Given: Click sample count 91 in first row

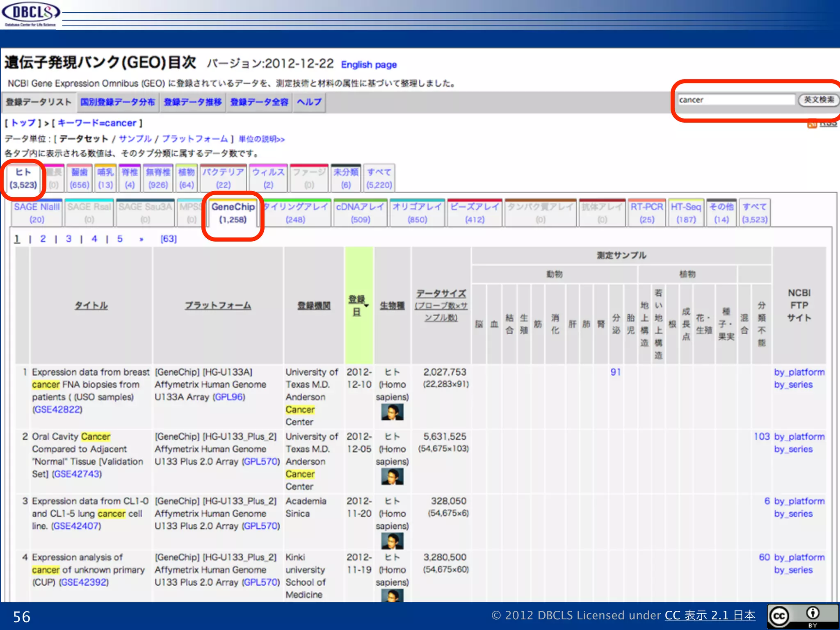Looking at the screenshot, I should click(x=616, y=372).
